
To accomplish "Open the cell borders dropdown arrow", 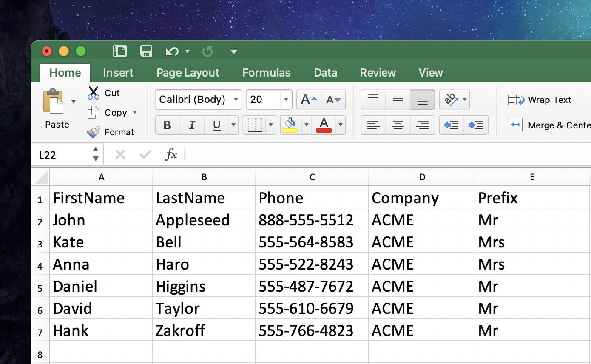I will coord(271,125).
